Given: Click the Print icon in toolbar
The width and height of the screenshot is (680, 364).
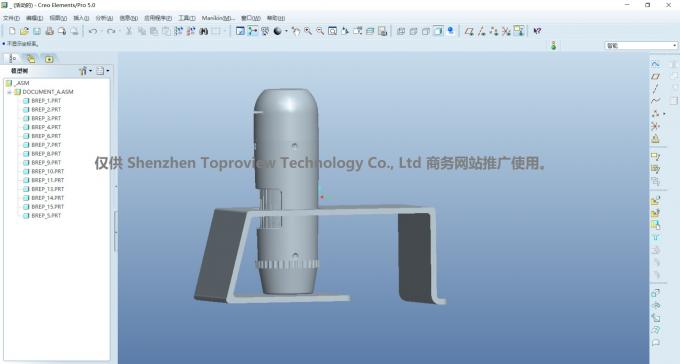Looking at the screenshot, I should (49, 31).
